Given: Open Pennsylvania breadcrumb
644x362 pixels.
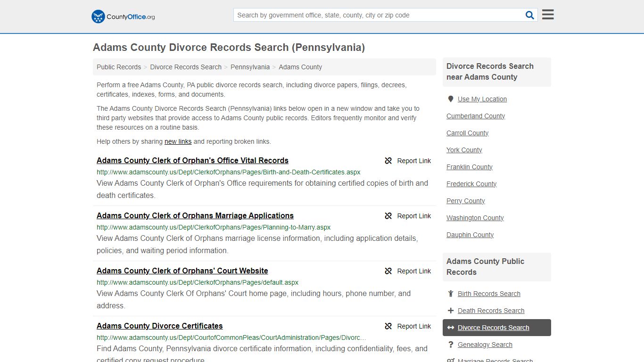Looking at the screenshot, I should click(250, 67).
